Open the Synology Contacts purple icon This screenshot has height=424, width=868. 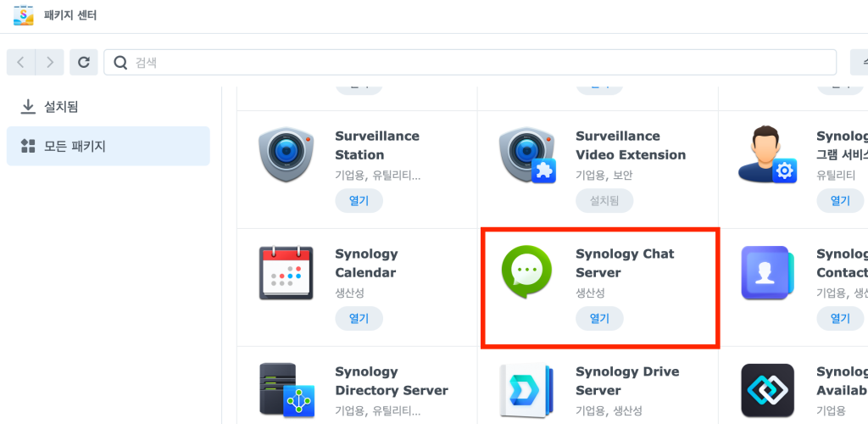click(767, 273)
